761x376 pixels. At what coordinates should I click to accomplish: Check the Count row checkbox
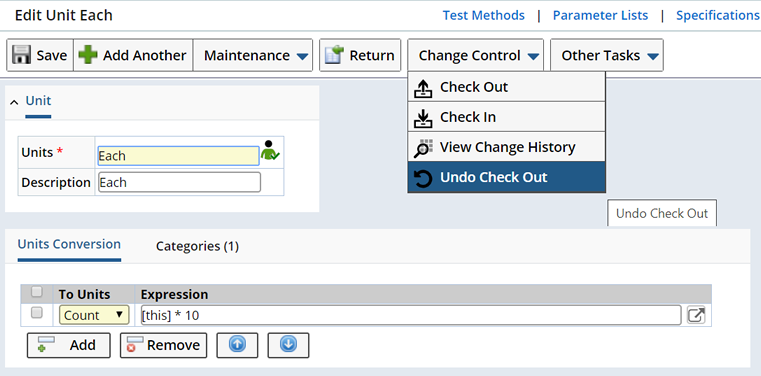point(36,312)
